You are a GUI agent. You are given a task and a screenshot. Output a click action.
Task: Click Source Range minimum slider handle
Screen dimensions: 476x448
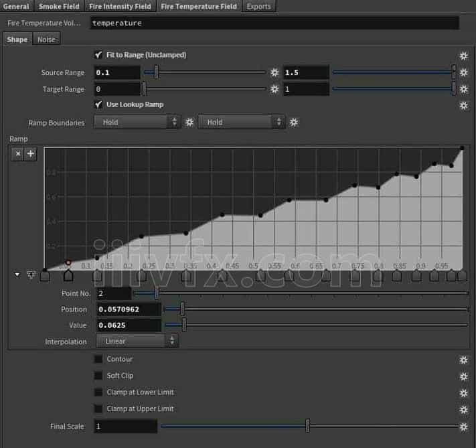pyautogui.click(x=156, y=72)
